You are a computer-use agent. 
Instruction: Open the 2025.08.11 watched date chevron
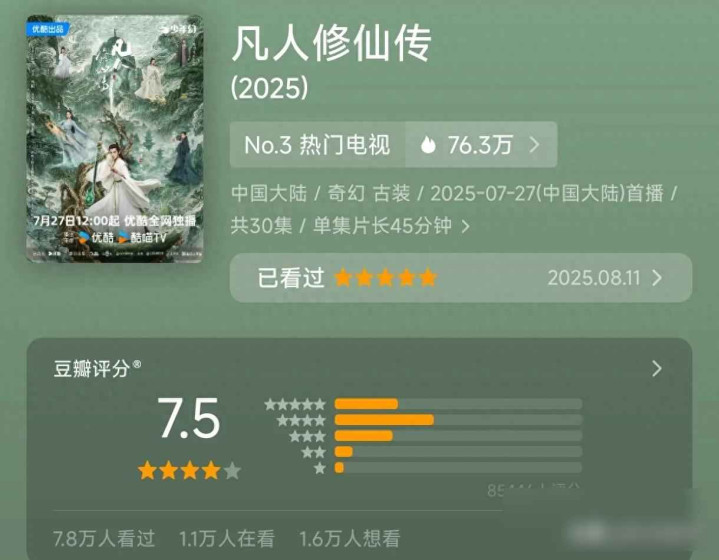coord(657,278)
